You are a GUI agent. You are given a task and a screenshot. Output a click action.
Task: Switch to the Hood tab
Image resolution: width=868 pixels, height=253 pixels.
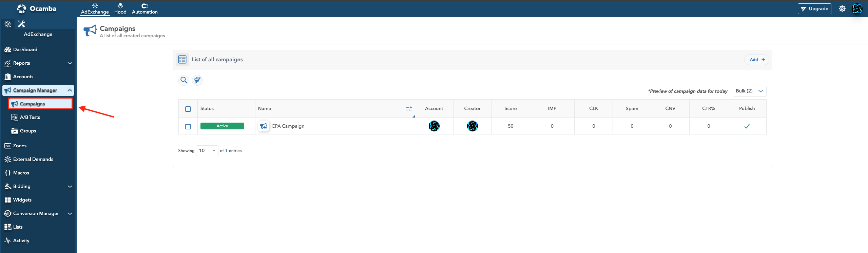(x=120, y=9)
